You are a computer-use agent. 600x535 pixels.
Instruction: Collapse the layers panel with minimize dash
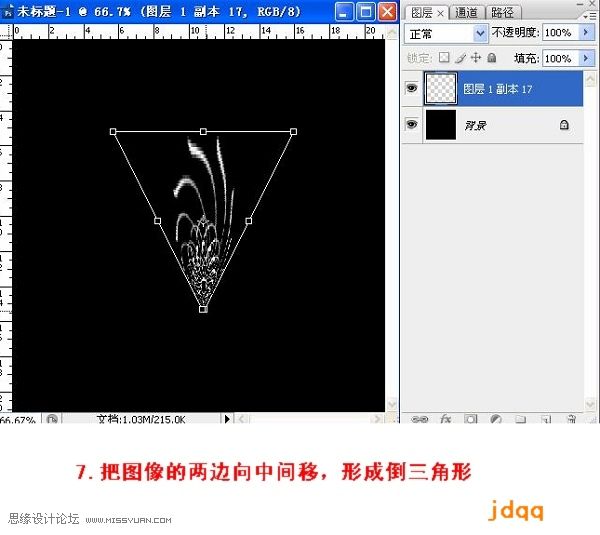click(x=580, y=3)
